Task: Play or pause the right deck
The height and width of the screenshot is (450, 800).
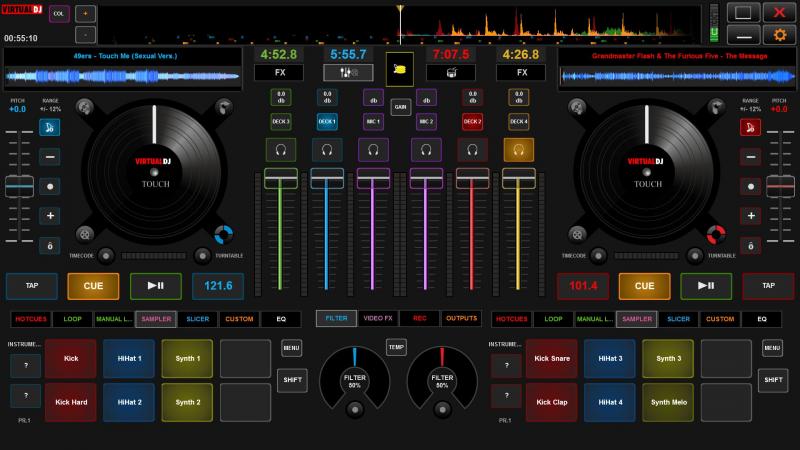Action: pyautogui.click(x=706, y=286)
